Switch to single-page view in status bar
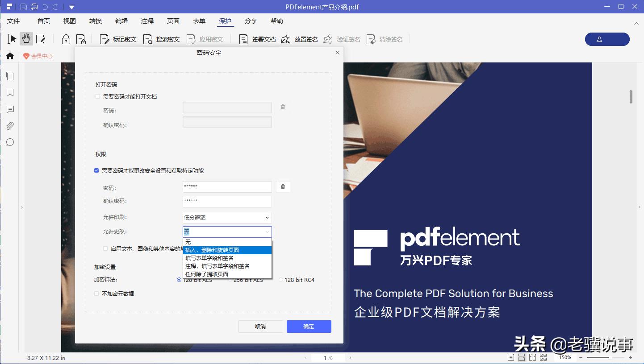 click(511, 357)
